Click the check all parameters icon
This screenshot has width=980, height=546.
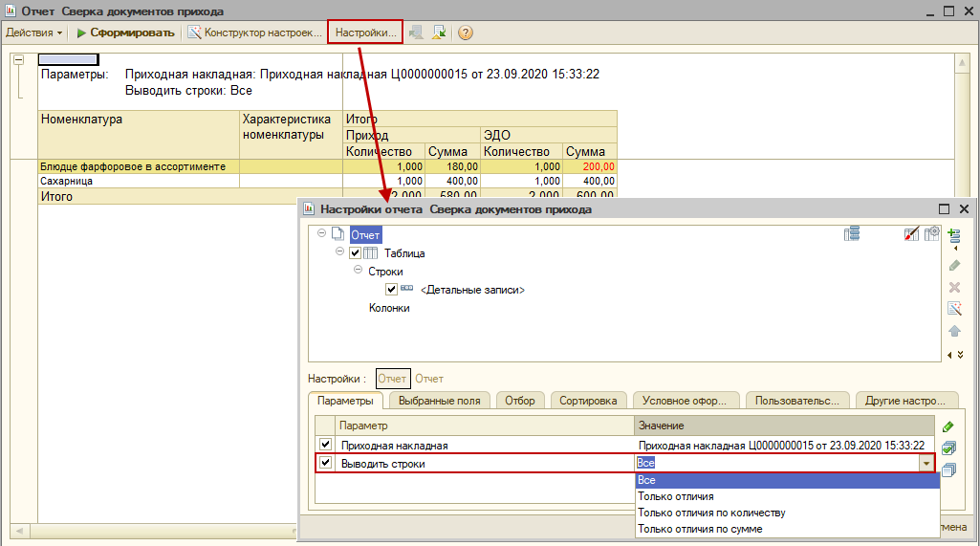click(x=948, y=448)
